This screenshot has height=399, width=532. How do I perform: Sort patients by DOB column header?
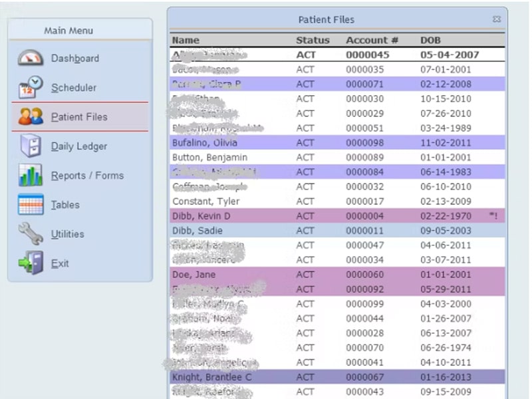tap(430, 40)
